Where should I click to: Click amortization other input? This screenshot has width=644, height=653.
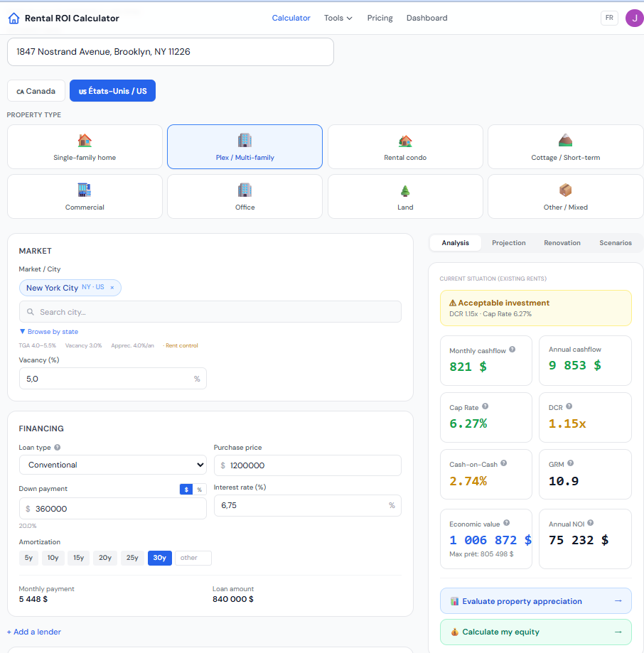193,558
